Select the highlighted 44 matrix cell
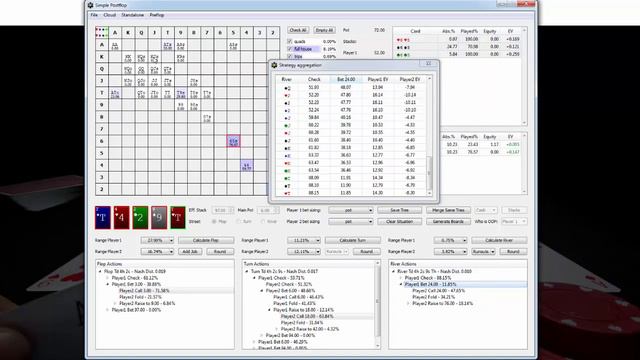This screenshot has width=640, height=360. pyautogui.click(x=246, y=165)
